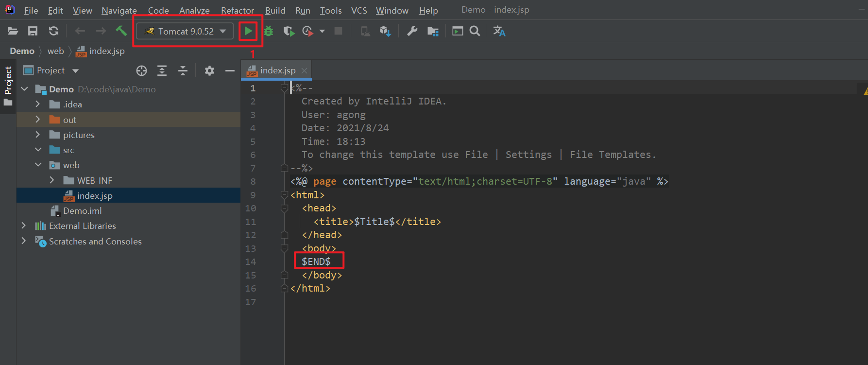Viewport: 868px width, 365px height.
Task: Open the Window menu
Action: [392, 10]
